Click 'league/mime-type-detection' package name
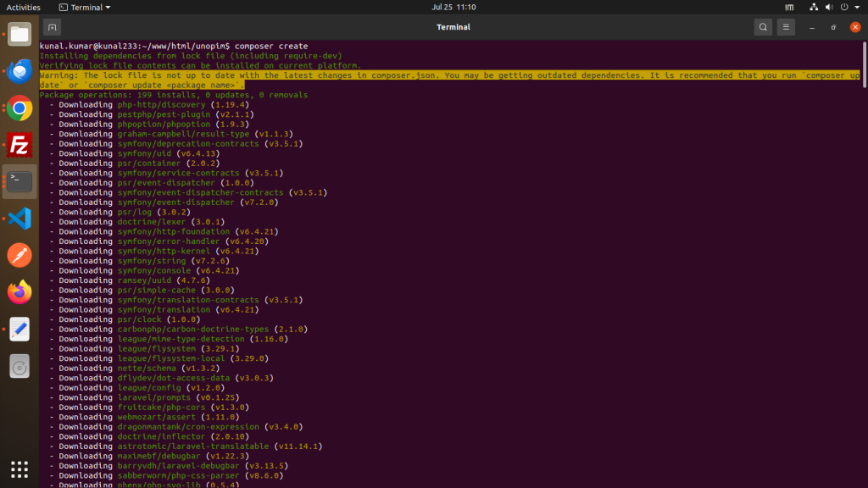Image resolution: width=868 pixels, height=488 pixels. tap(181, 339)
